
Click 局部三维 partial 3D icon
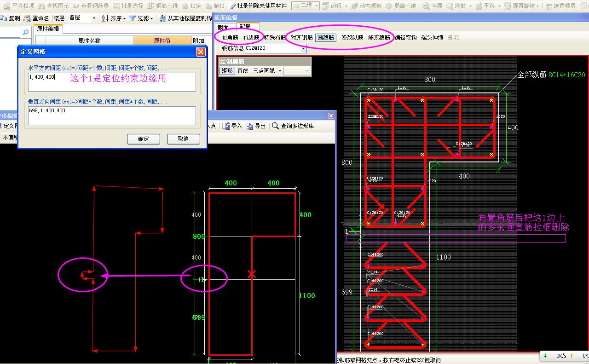389,6
